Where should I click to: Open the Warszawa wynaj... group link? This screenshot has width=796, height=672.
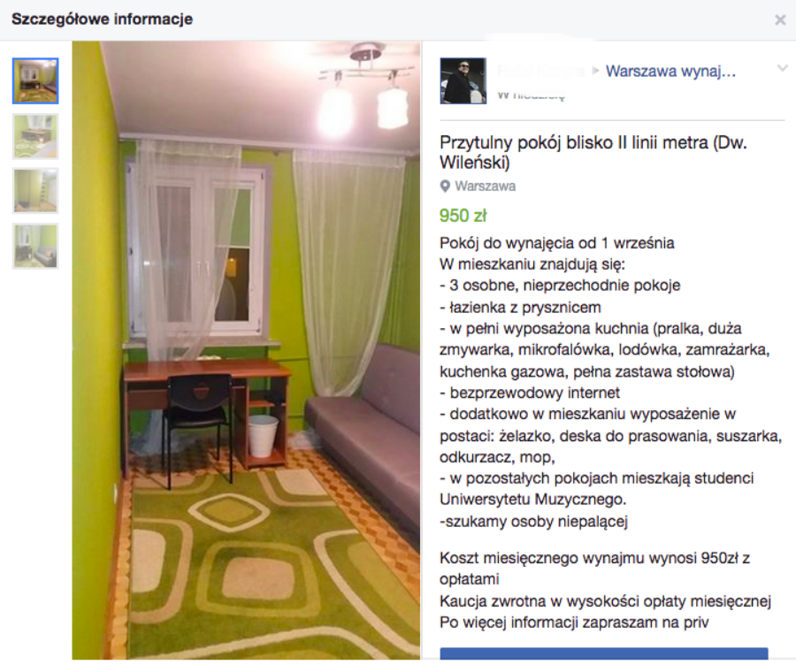click(670, 71)
